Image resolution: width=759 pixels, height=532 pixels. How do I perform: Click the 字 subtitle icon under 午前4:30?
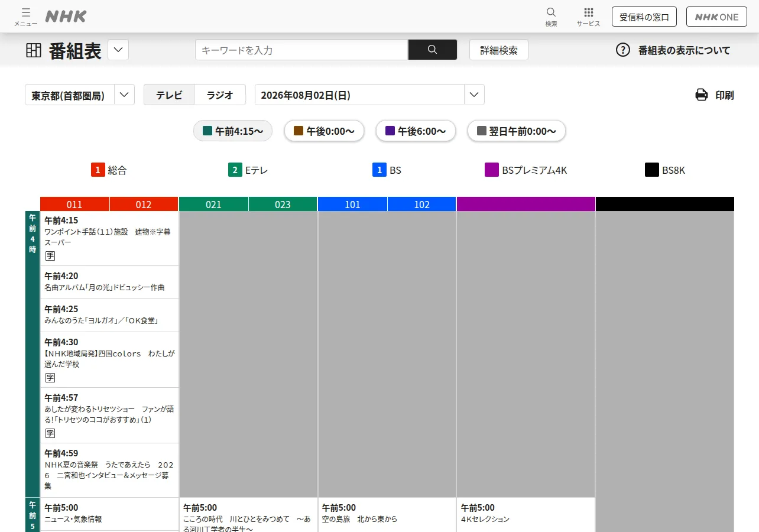point(50,378)
